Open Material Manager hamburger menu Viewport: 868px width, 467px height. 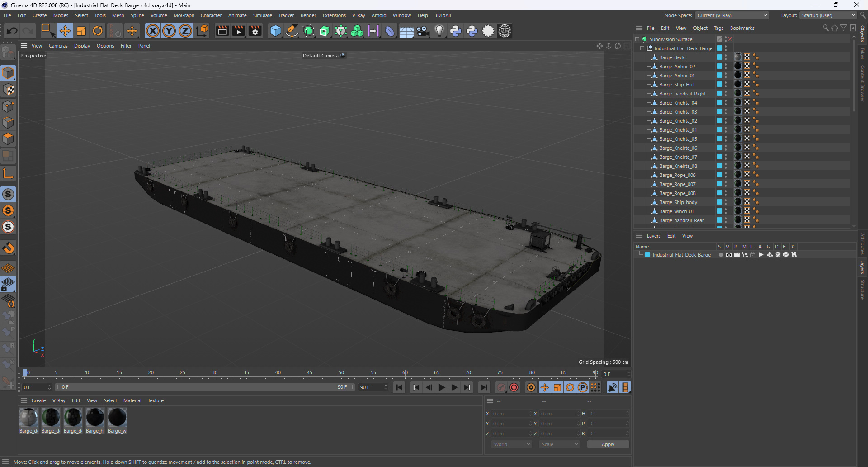click(x=24, y=400)
